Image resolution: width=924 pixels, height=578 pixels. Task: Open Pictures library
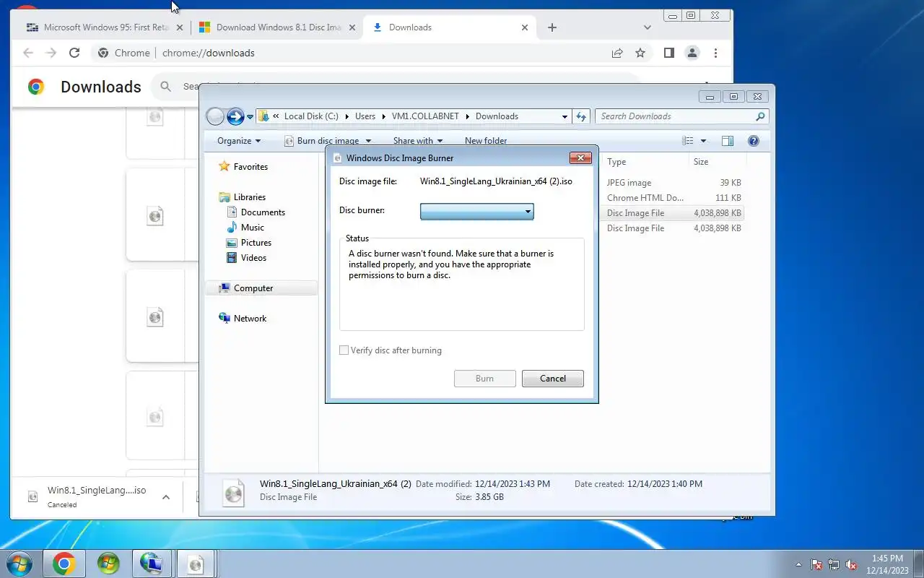pyautogui.click(x=256, y=243)
